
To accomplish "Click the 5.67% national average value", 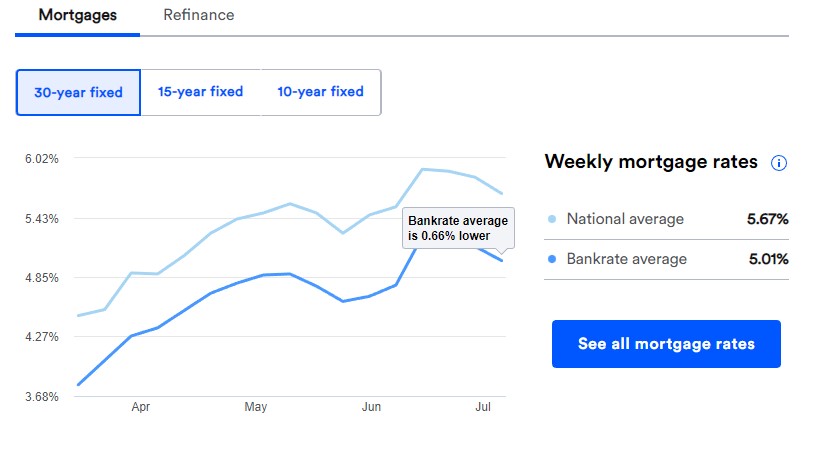I will click(767, 219).
